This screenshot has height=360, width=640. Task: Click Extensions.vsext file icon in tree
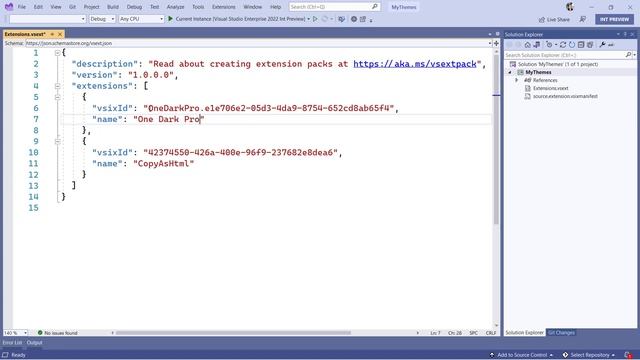pyautogui.click(x=527, y=88)
